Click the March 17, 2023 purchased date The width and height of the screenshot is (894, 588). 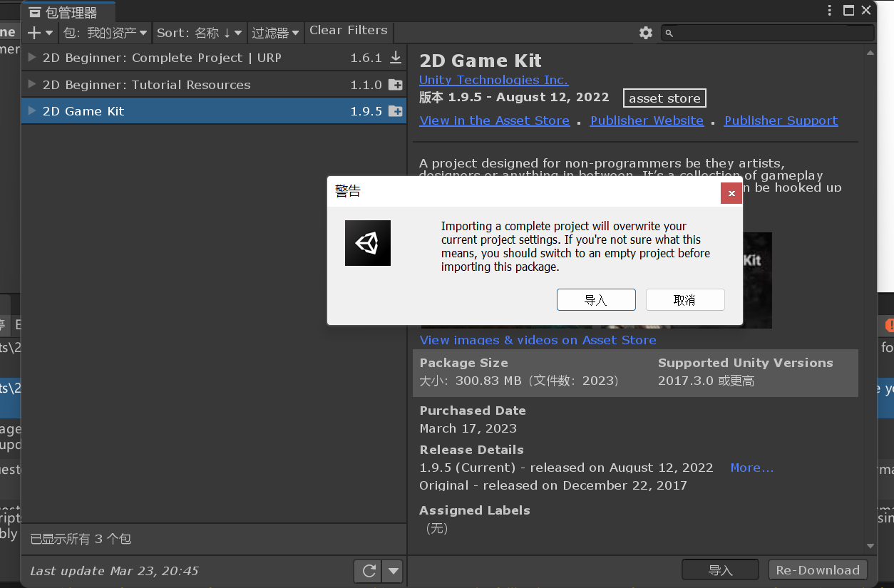point(468,428)
